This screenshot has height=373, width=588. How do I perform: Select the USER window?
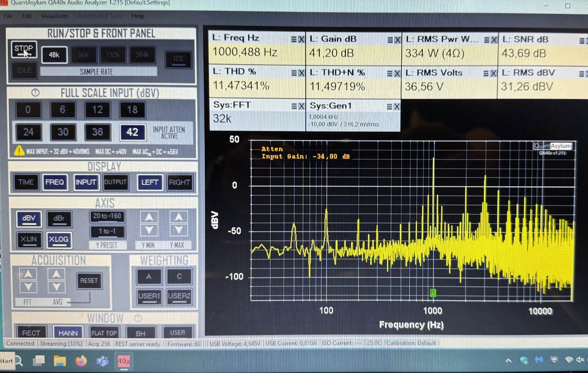177,333
